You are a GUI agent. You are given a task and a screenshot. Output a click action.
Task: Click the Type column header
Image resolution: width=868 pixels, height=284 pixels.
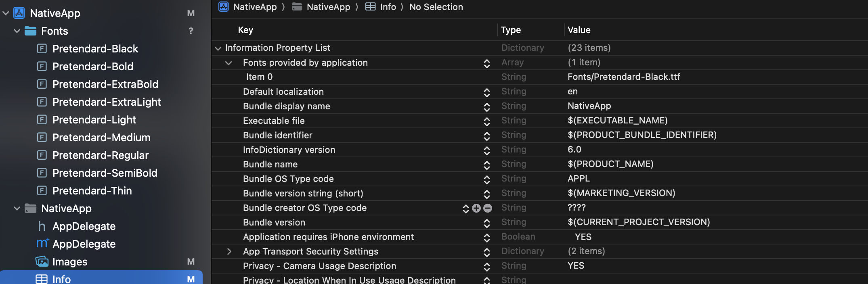511,30
